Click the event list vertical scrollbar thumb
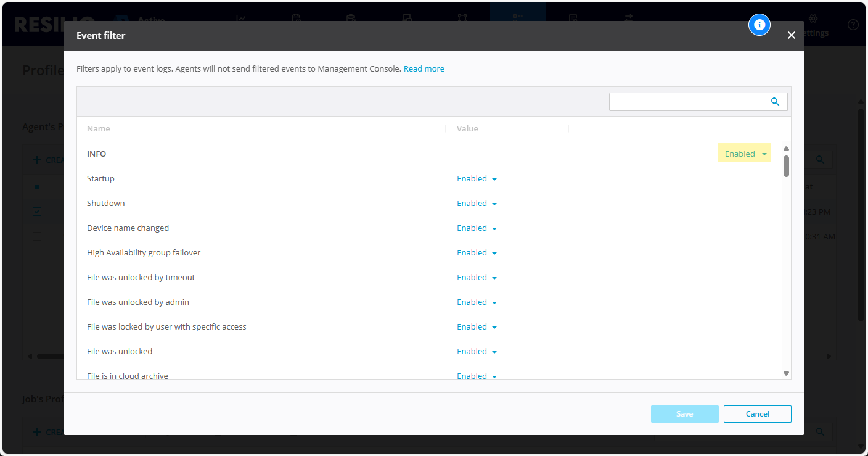 tap(786, 166)
